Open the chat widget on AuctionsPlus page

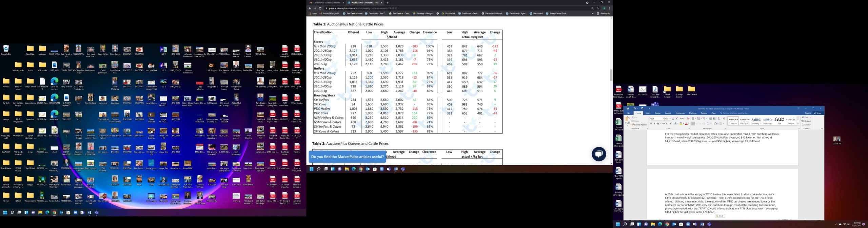pos(599,154)
